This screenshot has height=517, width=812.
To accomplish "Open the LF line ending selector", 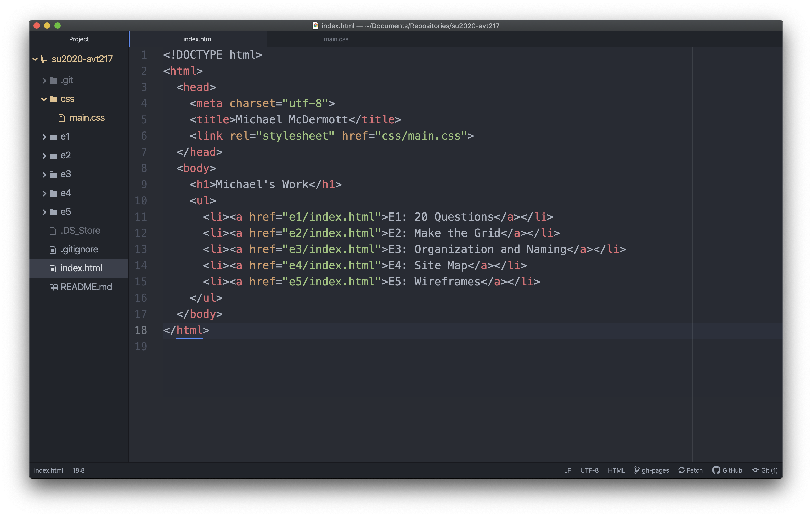I will [567, 470].
